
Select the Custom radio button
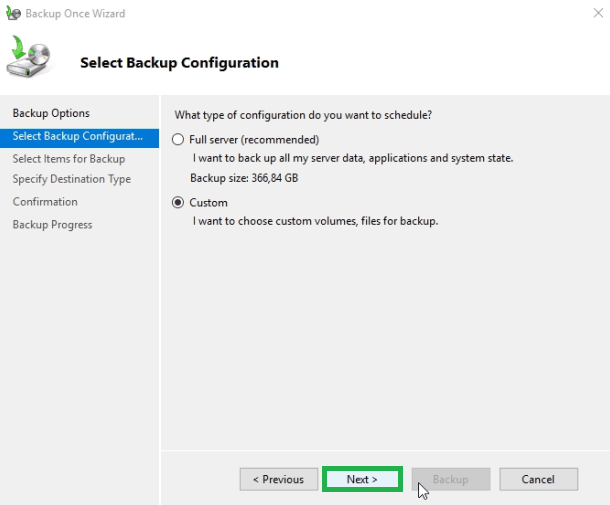178,203
